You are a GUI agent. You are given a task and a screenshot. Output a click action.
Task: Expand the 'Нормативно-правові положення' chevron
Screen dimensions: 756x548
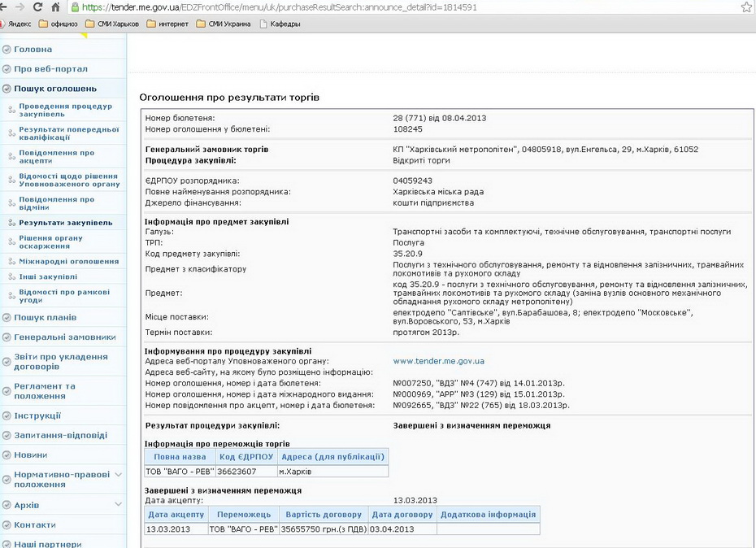(x=119, y=474)
